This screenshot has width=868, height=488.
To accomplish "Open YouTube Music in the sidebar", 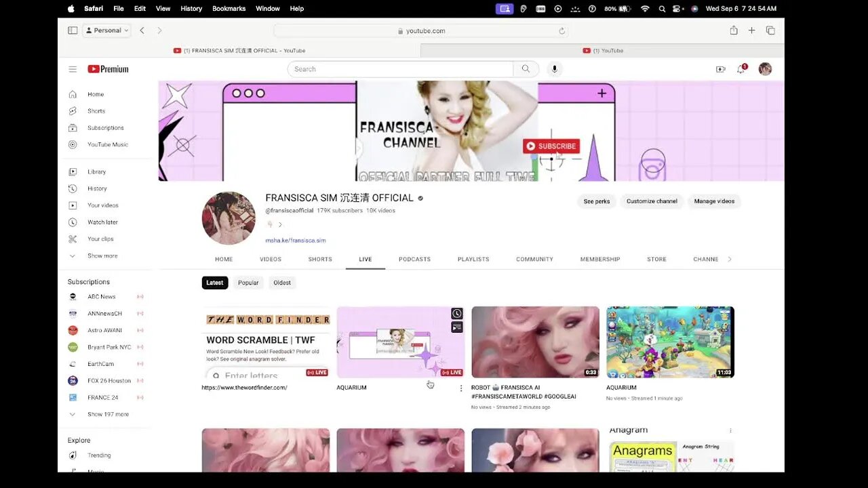I will coord(108,144).
